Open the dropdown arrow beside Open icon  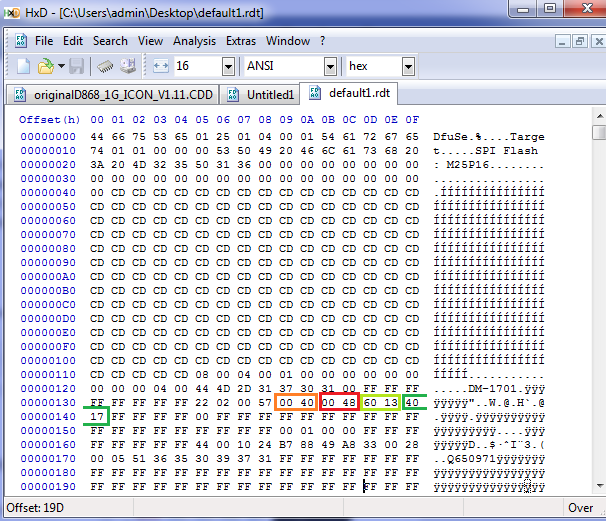(60, 66)
